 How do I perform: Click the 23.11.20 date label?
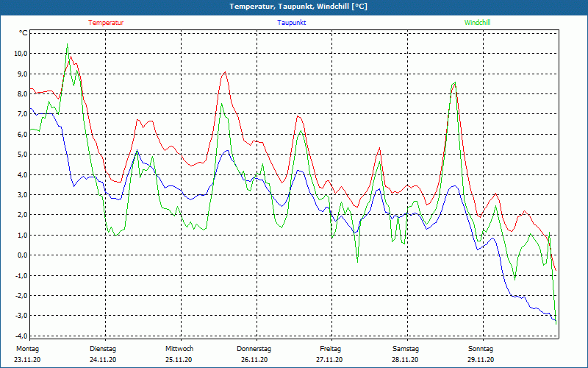pos(27,360)
